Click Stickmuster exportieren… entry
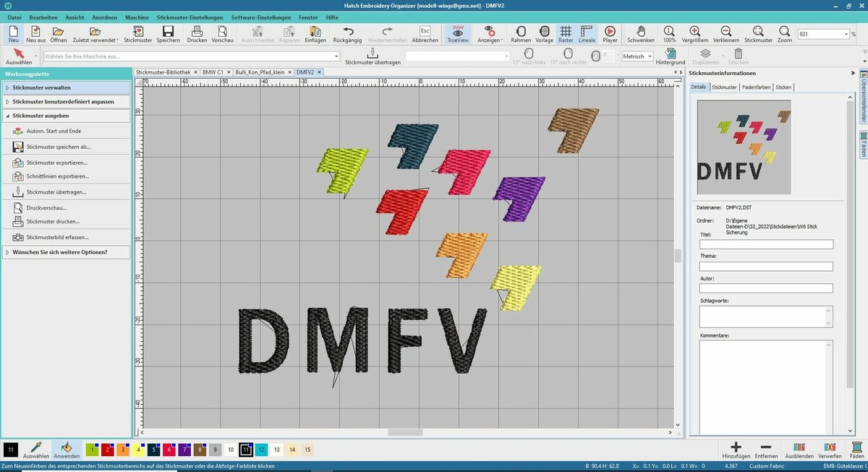Viewport: 868px width, 472px height. [56, 163]
